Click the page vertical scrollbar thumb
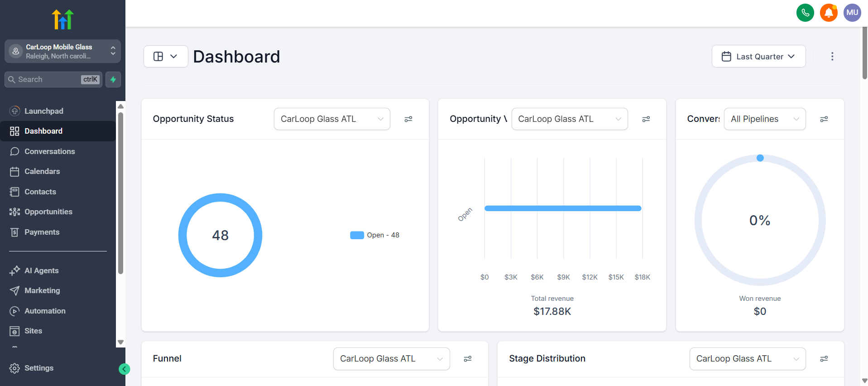 pyautogui.click(x=864, y=53)
